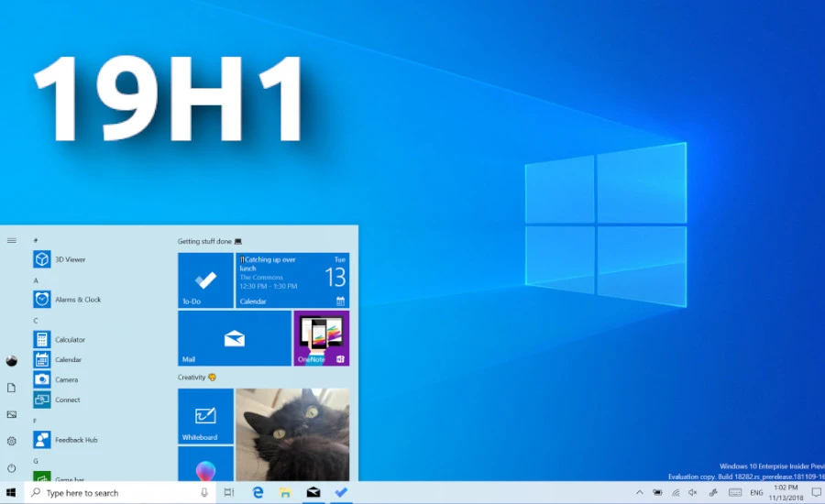Click the 'C' letter header
The image size is (825, 504).
coord(36,321)
